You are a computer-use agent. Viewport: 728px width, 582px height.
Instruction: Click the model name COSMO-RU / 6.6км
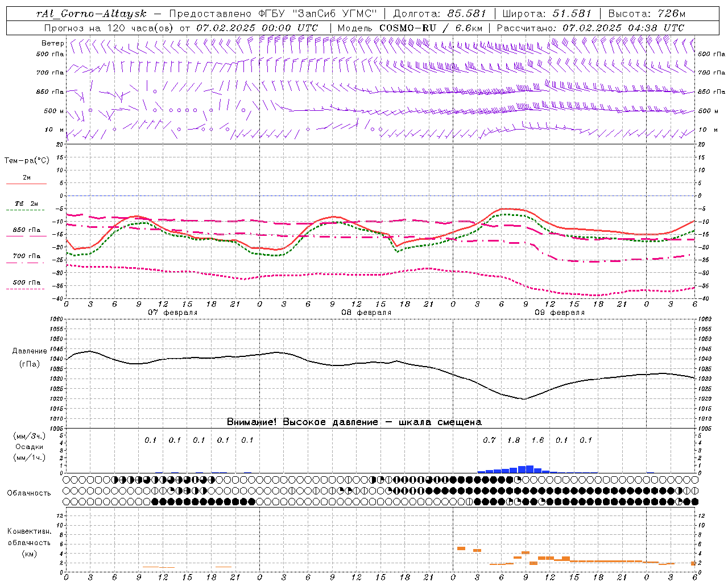pyautogui.click(x=431, y=27)
